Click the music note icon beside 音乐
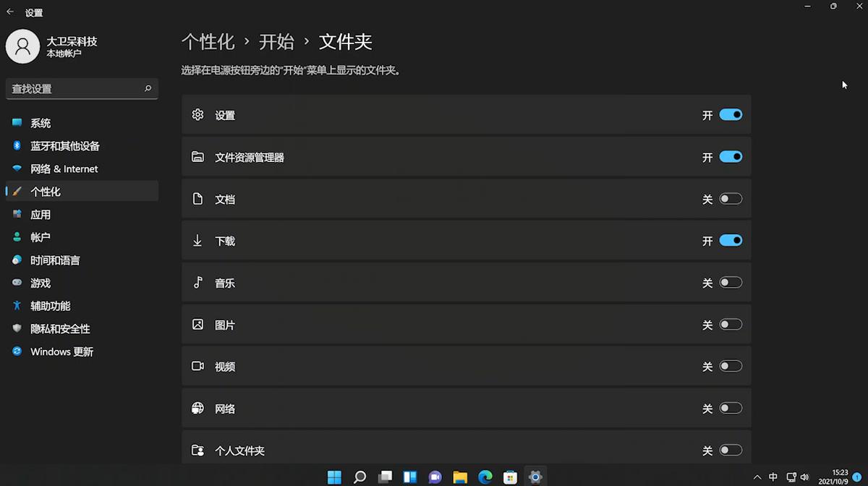Image resolution: width=868 pixels, height=486 pixels. [x=197, y=282]
